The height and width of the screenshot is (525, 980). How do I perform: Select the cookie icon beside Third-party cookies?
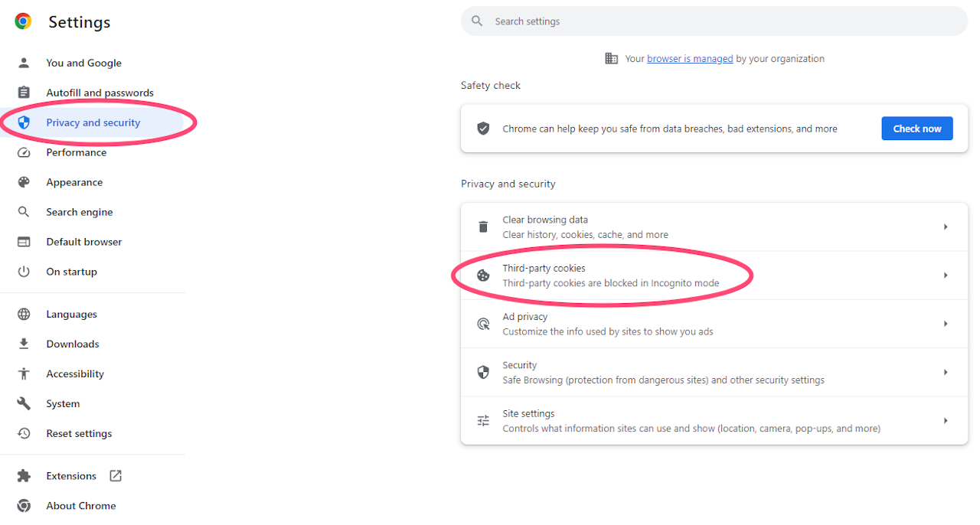point(483,275)
